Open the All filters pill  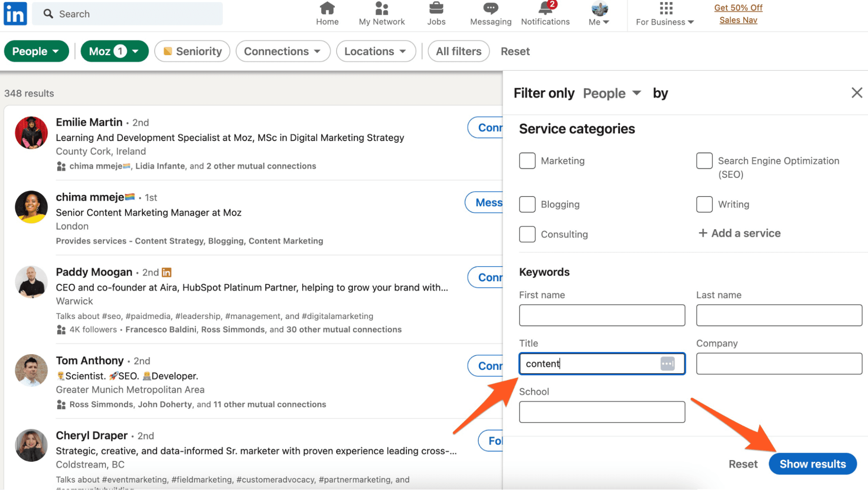[x=459, y=51]
